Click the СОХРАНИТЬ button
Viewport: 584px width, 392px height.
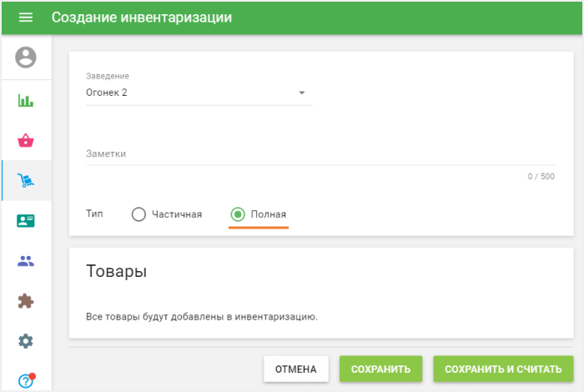380,369
